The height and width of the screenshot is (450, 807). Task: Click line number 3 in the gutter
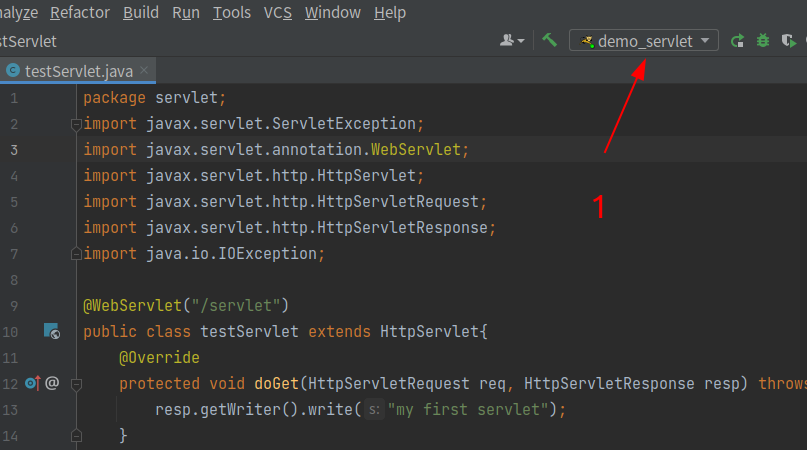[x=14, y=150]
